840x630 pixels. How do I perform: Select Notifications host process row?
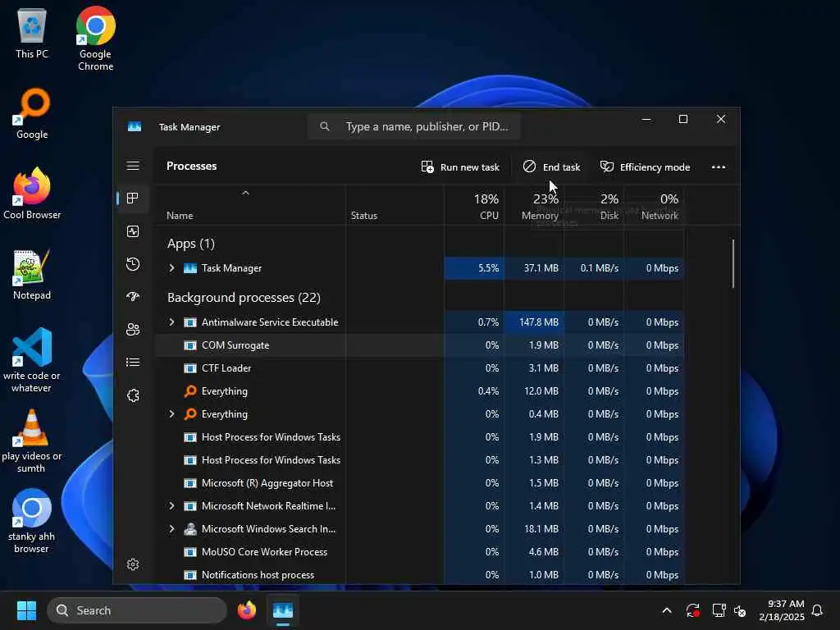point(419,575)
